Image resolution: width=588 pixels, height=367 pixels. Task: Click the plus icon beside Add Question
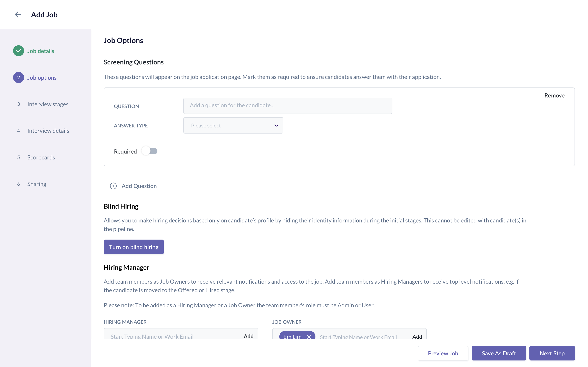tap(113, 186)
